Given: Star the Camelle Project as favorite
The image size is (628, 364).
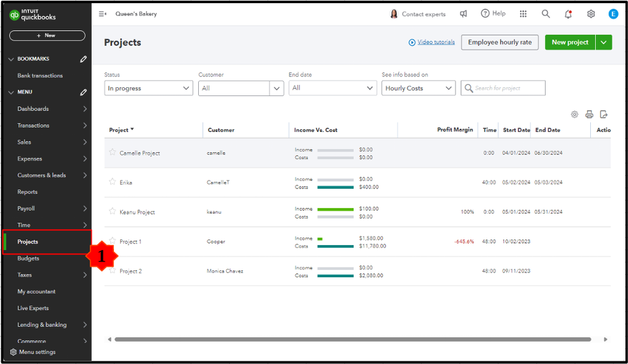Looking at the screenshot, I should tap(113, 152).
